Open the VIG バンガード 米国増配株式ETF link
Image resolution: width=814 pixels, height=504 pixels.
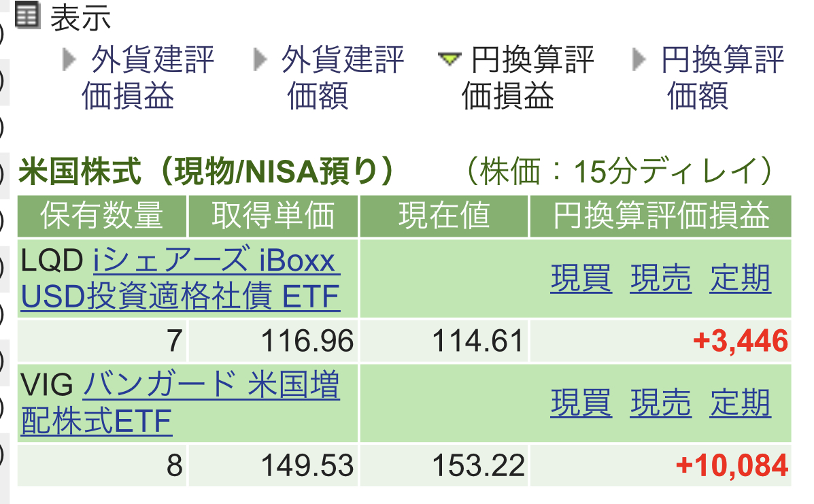211,387
